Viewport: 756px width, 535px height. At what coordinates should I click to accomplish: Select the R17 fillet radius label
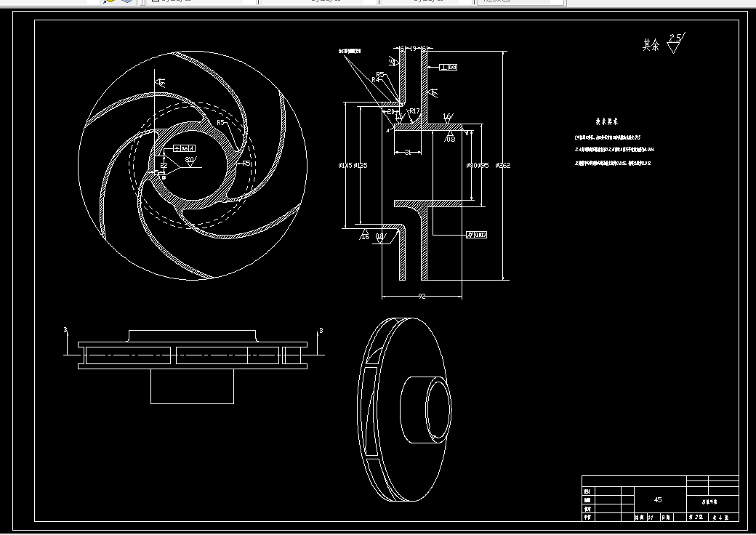414,111
